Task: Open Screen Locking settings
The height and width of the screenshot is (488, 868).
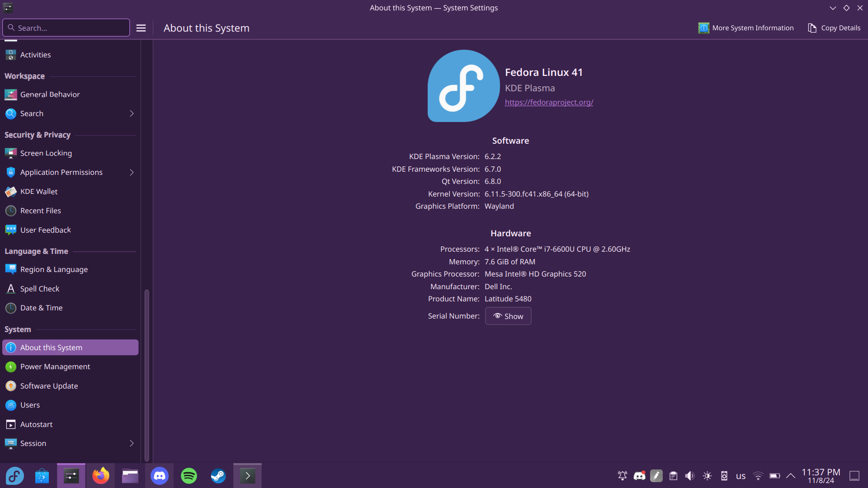Action: point(70,153)
